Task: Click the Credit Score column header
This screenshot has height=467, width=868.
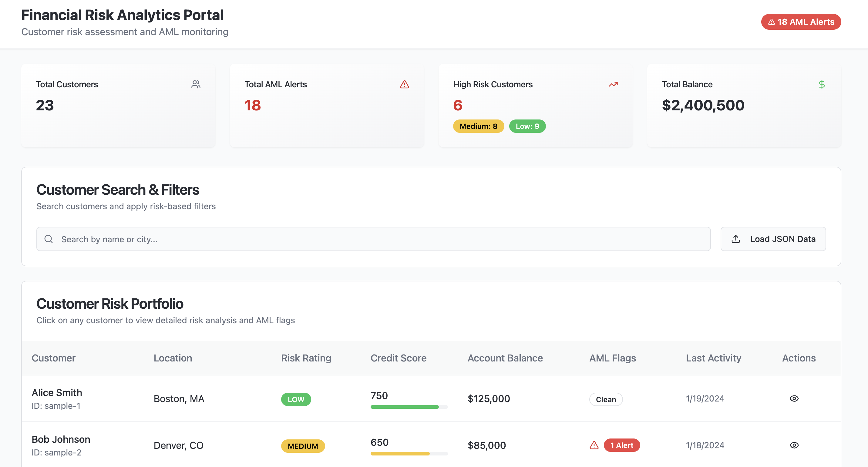Action: click(398, 358)
